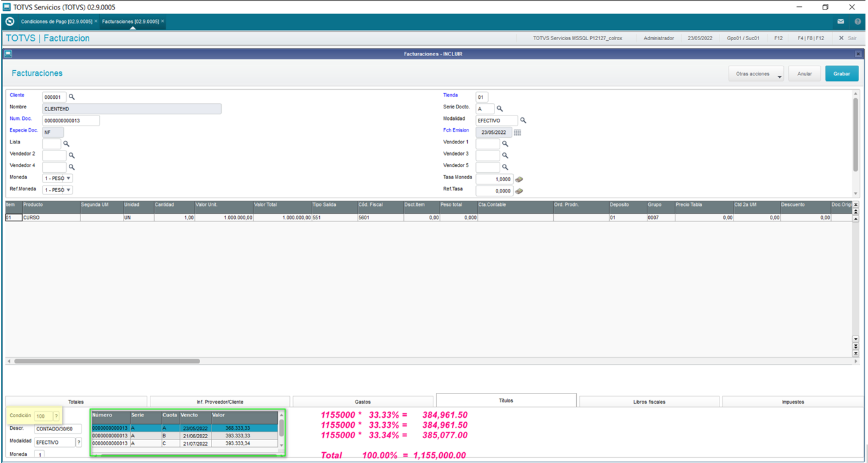The width and height of the screenshot is (868, 463).
Task: Close the Facturaciones - INCLUIR dialog
Action: pyautogui.click(x=858, y=54)
